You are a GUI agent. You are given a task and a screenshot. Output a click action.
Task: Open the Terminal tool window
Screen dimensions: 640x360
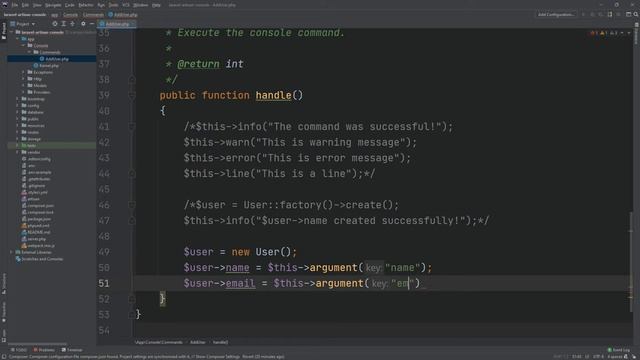72,350
